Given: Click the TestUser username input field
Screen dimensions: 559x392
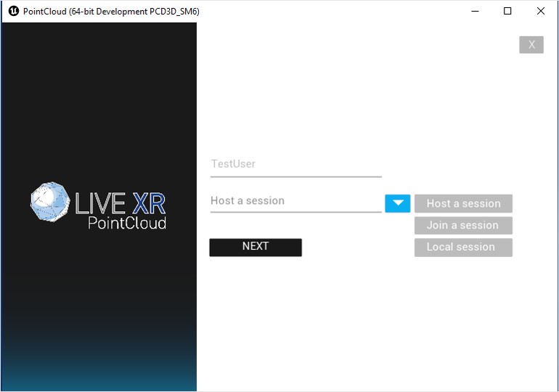Looking at the screenshot, I should click(x=295, y=164).
